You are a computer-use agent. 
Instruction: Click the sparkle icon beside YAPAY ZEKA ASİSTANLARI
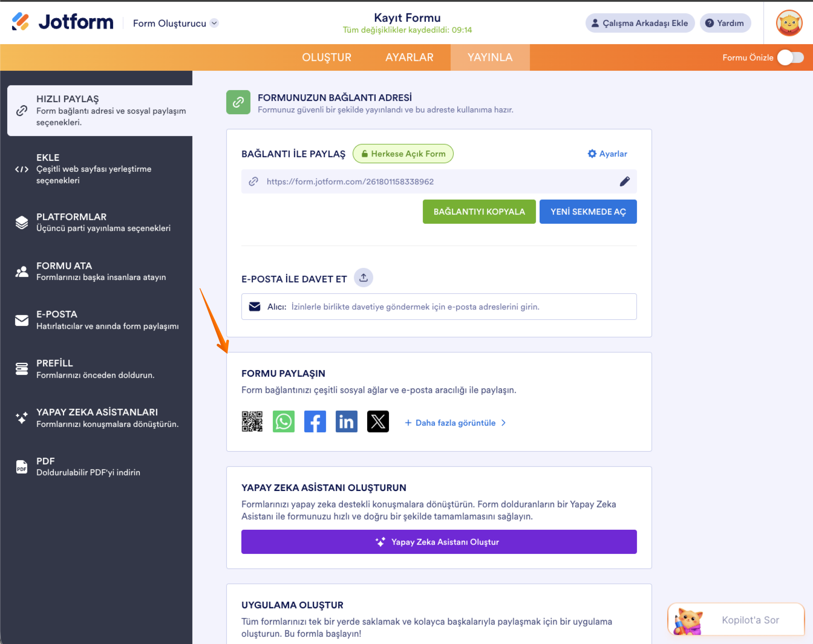[x=22, y=418]
